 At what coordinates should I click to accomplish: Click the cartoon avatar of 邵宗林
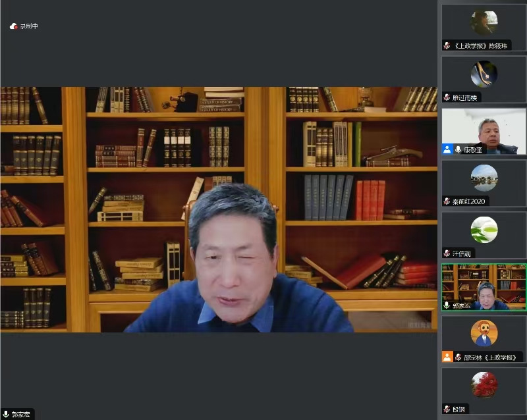tap(484, 333)
